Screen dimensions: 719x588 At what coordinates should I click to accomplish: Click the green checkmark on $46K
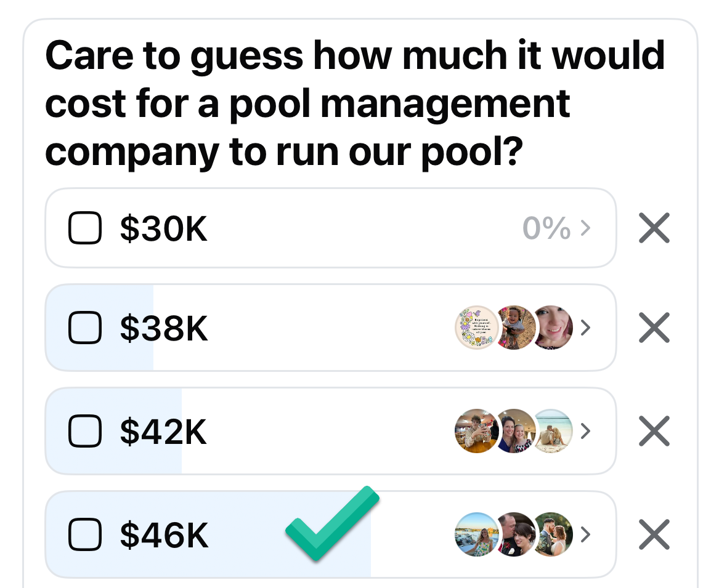click(x=333, y=523)
